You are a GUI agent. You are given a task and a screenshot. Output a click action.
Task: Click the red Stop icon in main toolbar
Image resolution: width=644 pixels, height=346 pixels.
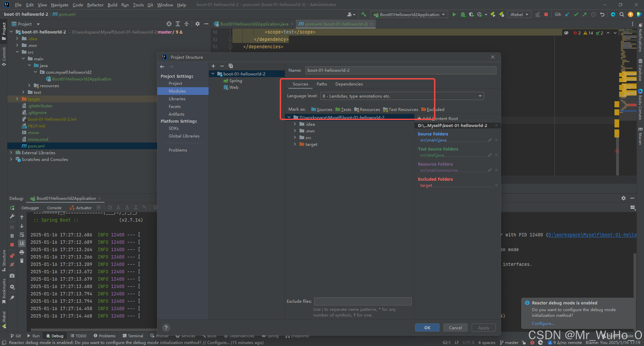[546, 14]
